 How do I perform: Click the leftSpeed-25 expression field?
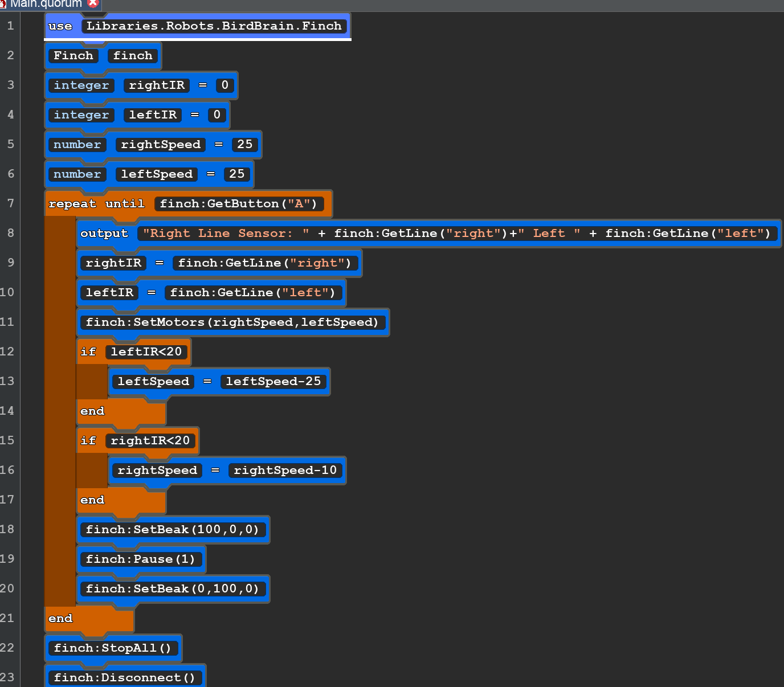coord(273,382)
